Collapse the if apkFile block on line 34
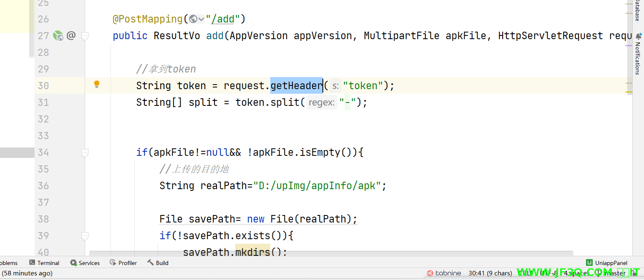 tap(85, 153)
